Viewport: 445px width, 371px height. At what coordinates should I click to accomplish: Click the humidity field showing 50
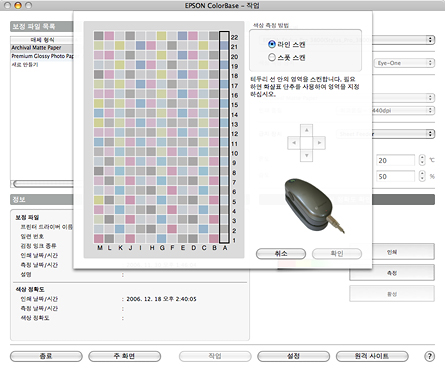[396, 176]
